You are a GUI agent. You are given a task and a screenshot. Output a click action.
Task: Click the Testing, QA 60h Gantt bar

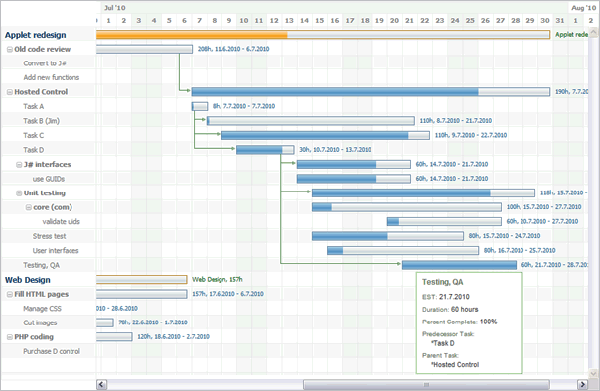(459, 265)
